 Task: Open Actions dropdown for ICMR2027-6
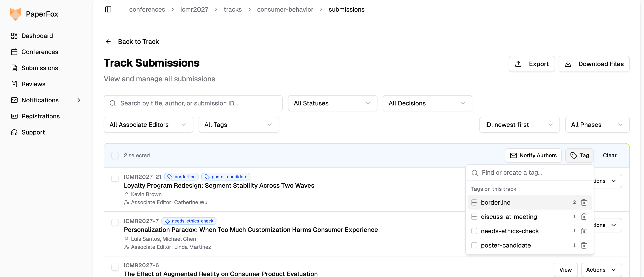click(x=601, y=270)
